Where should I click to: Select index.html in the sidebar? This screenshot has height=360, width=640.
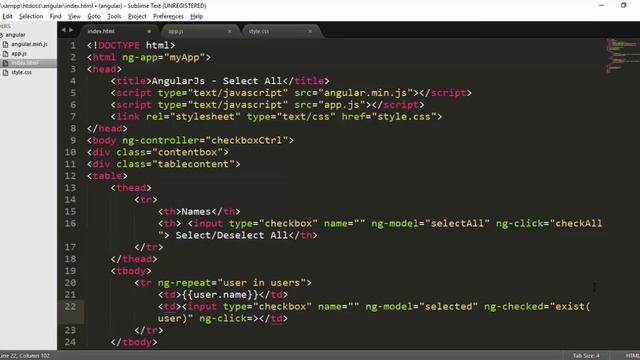[x=25, y=63]
